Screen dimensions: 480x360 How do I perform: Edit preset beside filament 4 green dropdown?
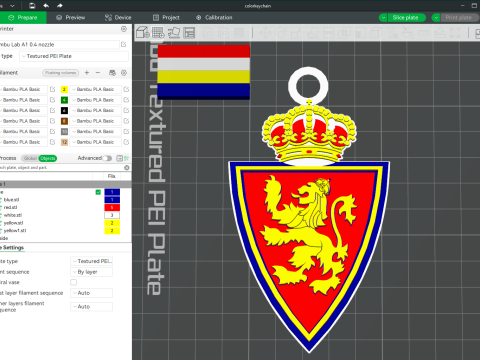click(126, 100)
